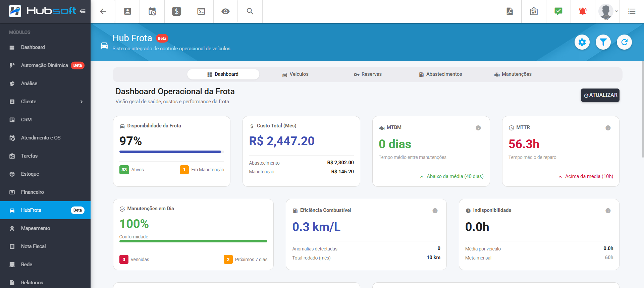This screenshot has width=644, height=288.
Task: Open the list menu icon top right
Action: (632, 11)
